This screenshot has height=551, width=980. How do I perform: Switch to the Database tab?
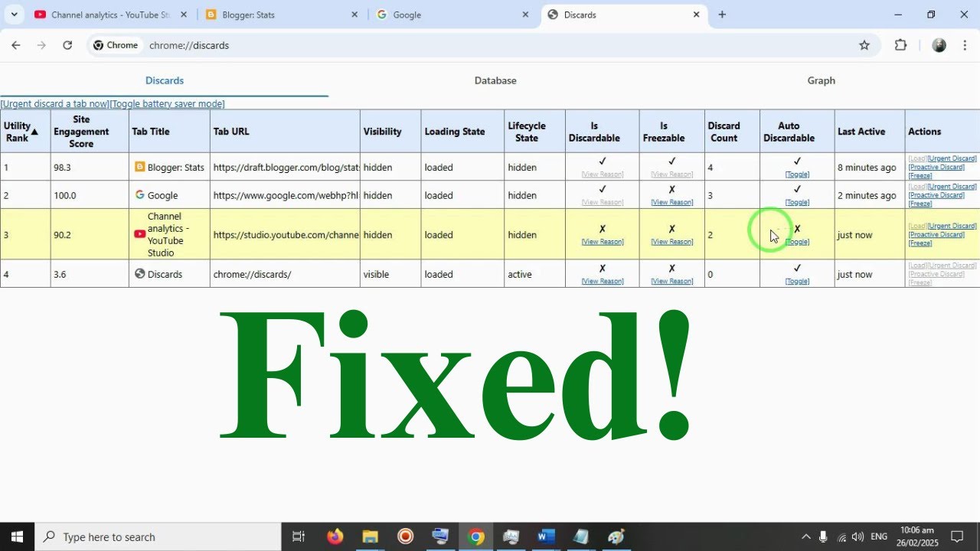click(x=495, y=80)
